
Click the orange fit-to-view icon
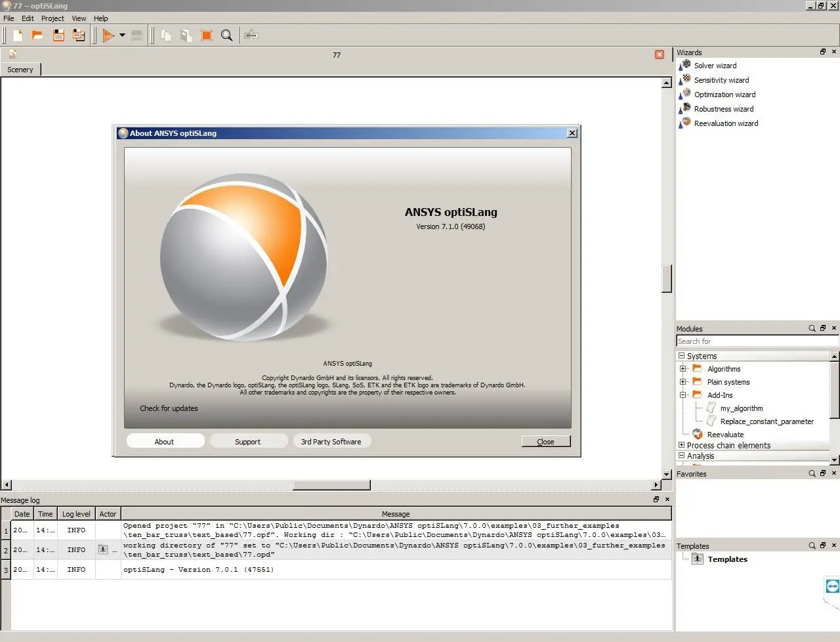pyautogui.click(x=207, y=35)
